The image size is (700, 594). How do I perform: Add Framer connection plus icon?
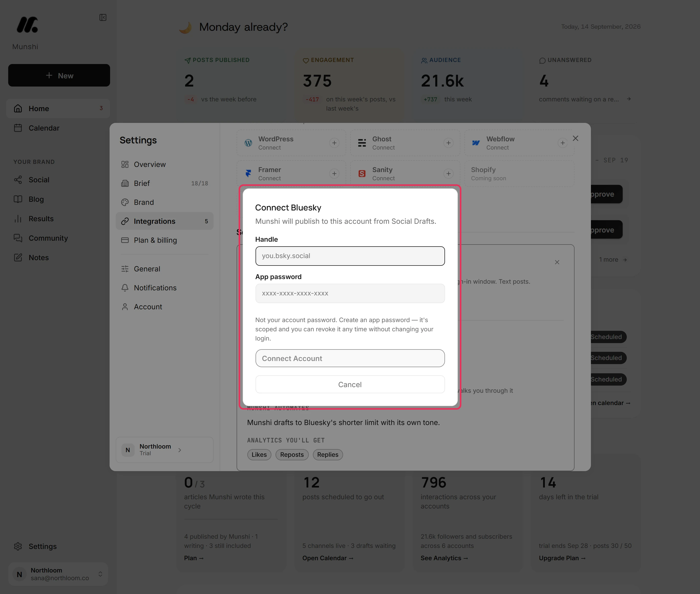click(334, 173)
